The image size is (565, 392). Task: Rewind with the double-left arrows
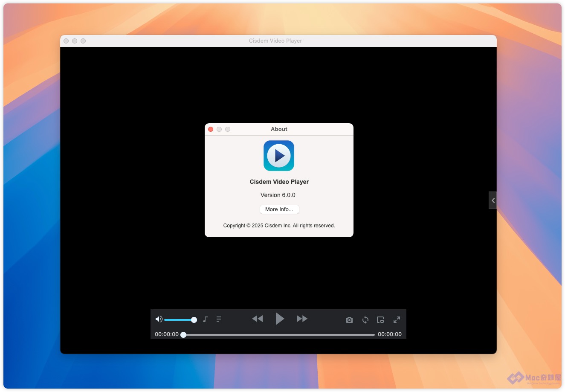pos(258,319)
